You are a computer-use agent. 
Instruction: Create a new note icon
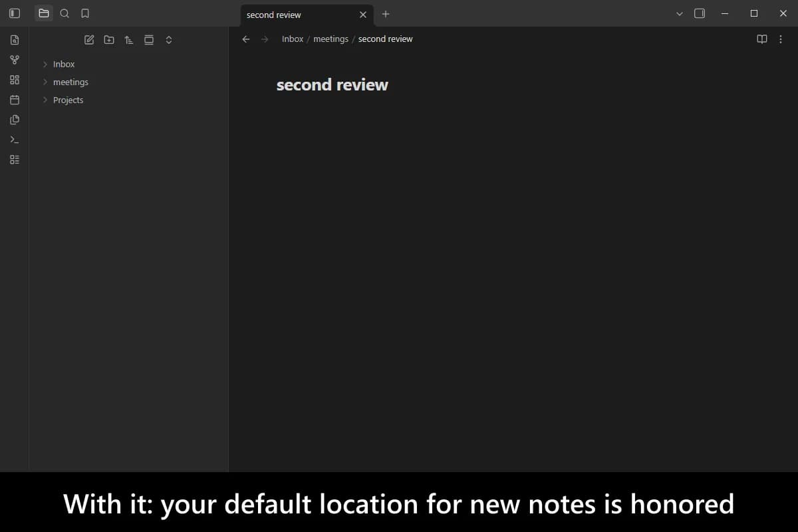coord(89,40)
